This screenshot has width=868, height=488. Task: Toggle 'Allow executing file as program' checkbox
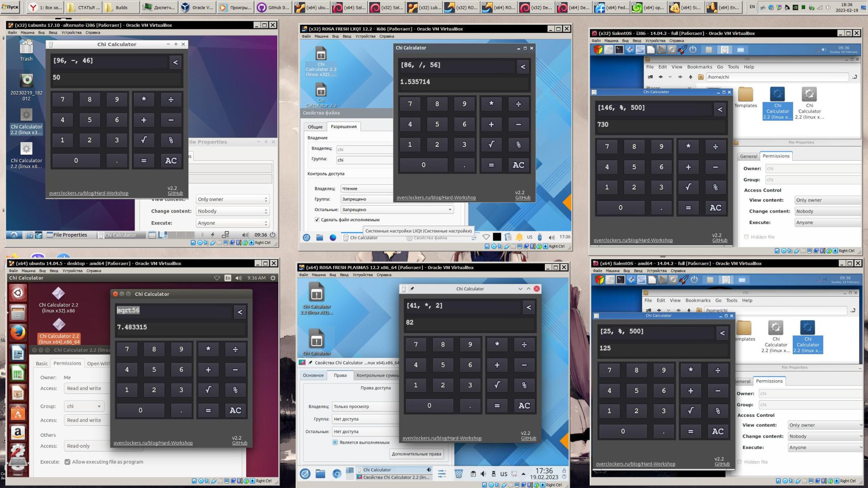pyautogui.click(x=68, y=462)
